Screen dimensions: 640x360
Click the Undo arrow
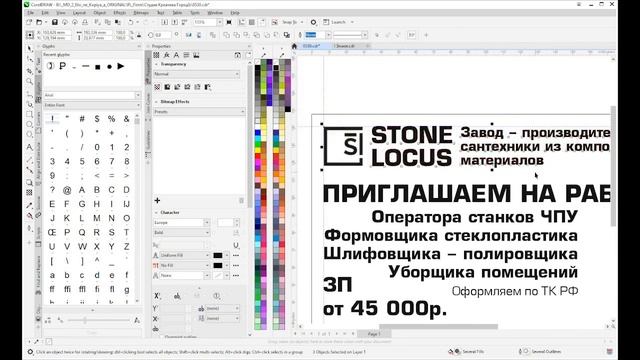(x=131, y=22)
